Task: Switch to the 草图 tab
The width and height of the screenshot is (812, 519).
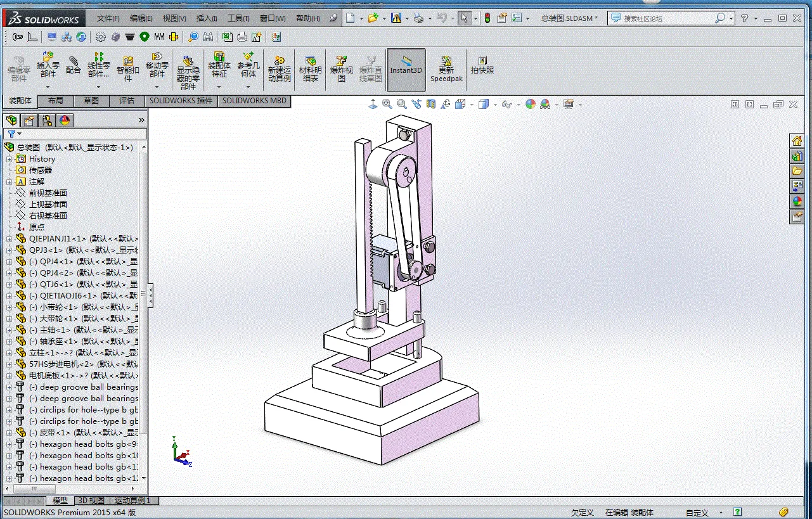Action: [x=91, y=101]
